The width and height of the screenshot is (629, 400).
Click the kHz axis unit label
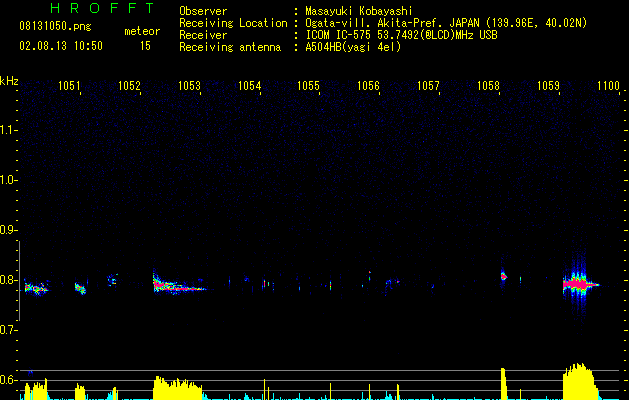pos(9,81)
